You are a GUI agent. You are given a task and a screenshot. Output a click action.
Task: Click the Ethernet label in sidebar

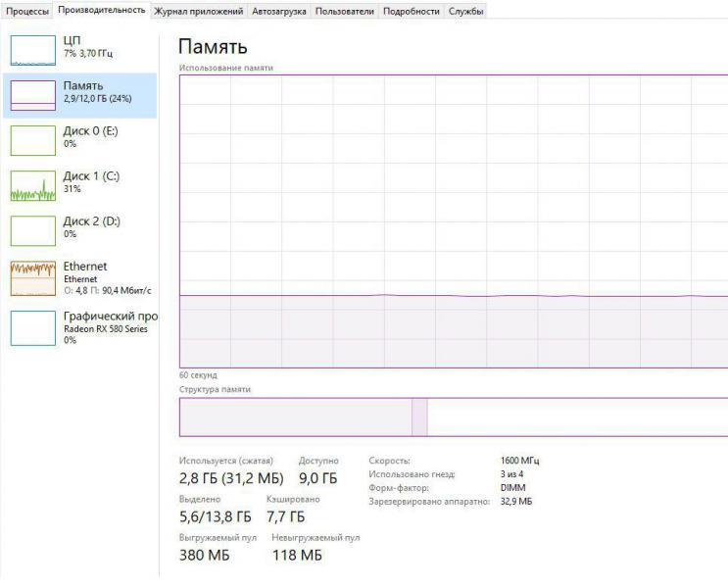[85, 266]
